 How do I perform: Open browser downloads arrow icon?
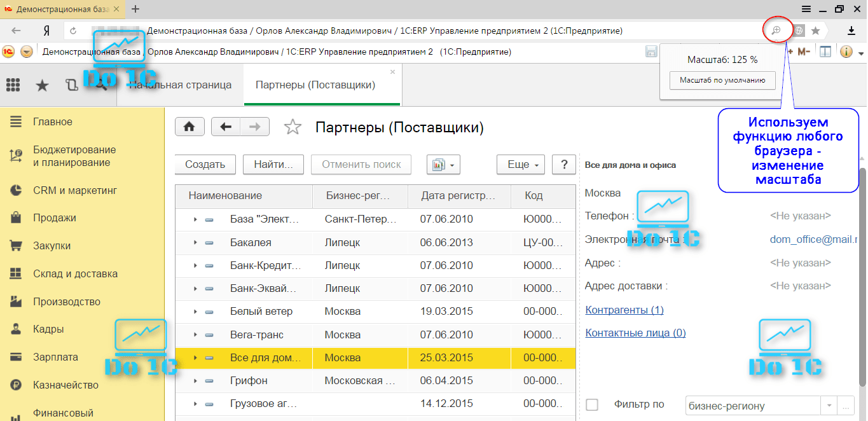point(851,31)
